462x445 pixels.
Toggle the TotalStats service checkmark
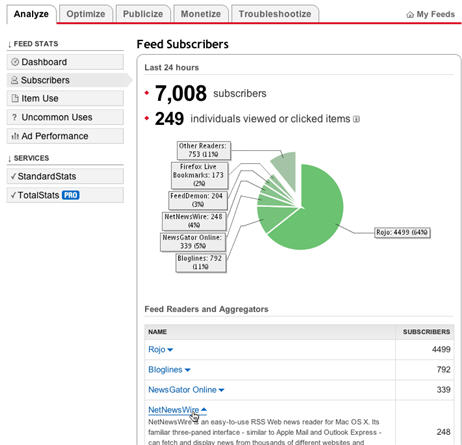click(13, 195)
